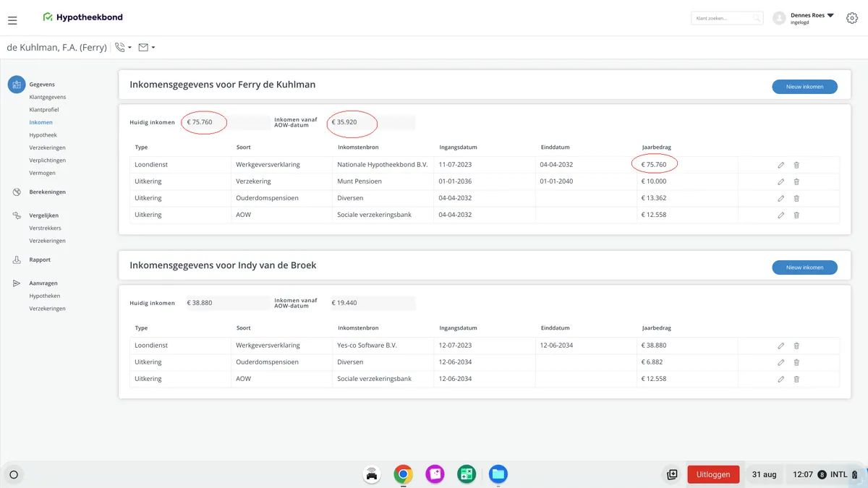This screenshot has width=868, height=488.
Task: Select Vermogen in the sidebar
Action: (x=42, y=173)
